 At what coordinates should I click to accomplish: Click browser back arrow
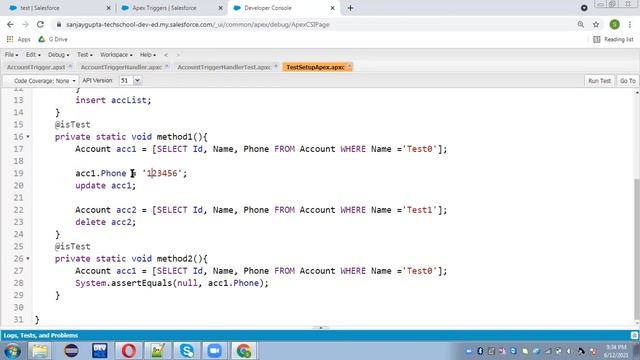[10, 24]
